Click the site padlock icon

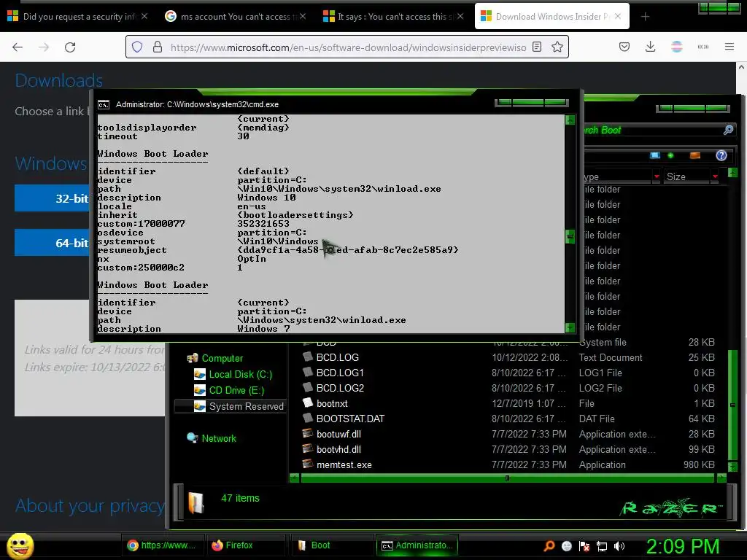(x=158, y=47)
